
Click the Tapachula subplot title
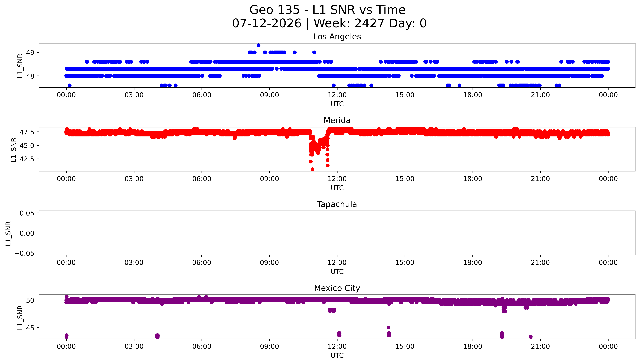[337, 205]
